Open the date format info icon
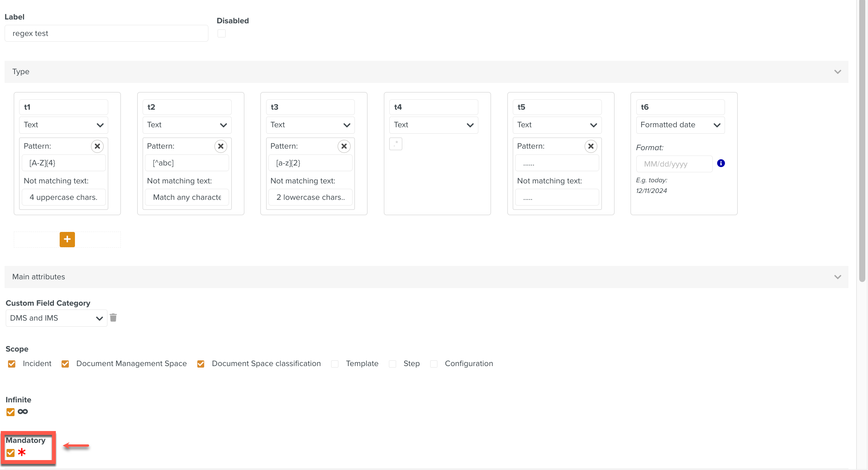The height and width of the screenshot is (470, 868). pos(721,164)
